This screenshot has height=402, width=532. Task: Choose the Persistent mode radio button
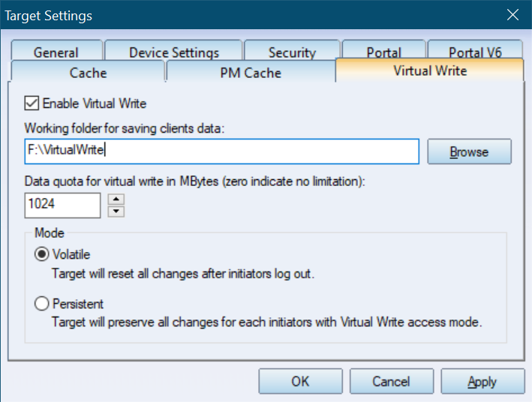click(x=42, y=303)
